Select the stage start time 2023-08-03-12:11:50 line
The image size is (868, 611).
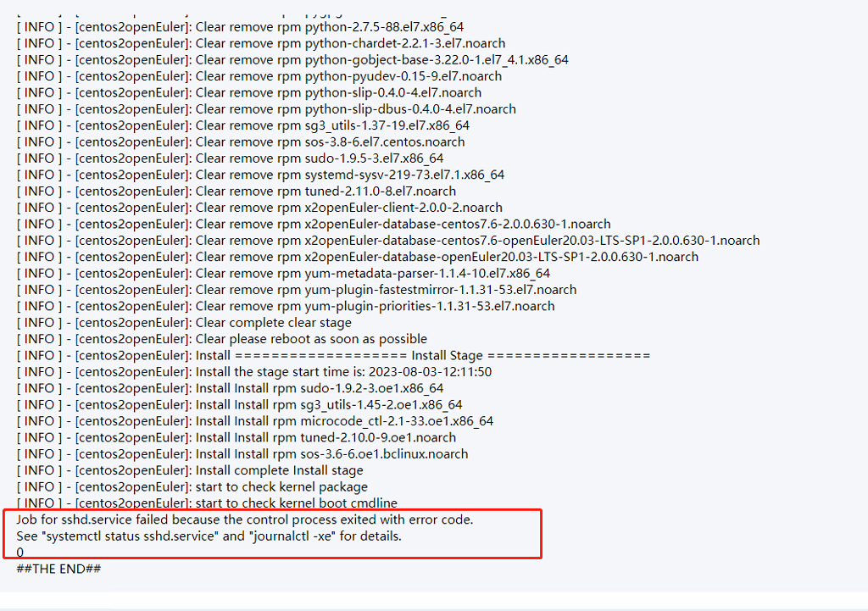click(254, 372)
